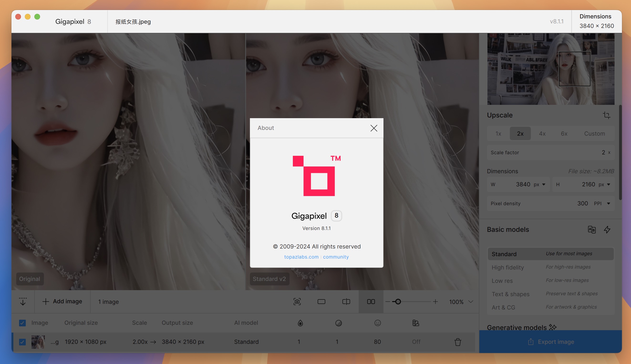Click the Original size column header
The image size is (631, 364).
81,323
